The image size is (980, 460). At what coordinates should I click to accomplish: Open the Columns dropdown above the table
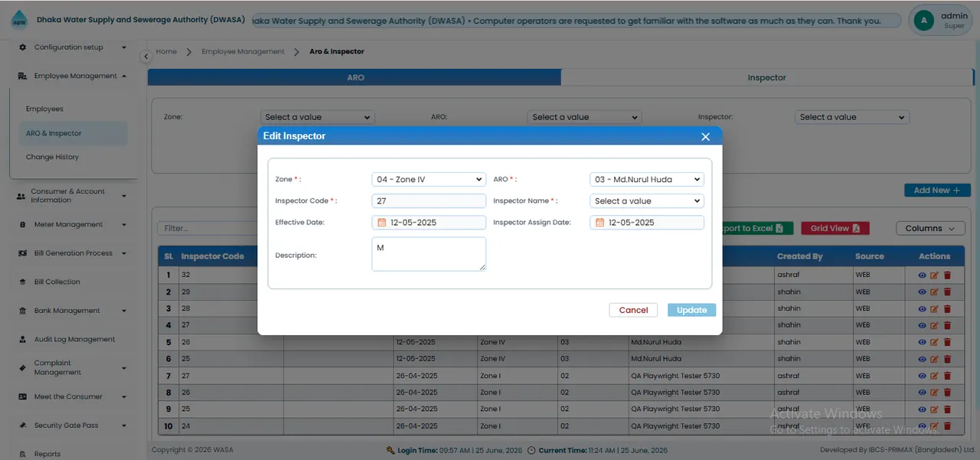(x=930, y=228)
